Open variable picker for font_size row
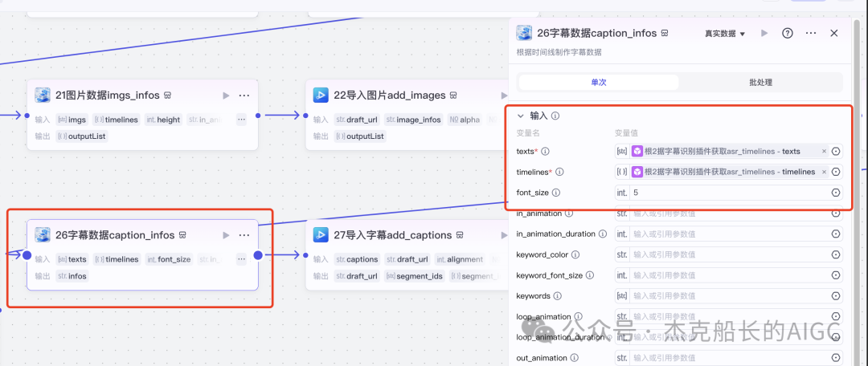 pos(836,193)
